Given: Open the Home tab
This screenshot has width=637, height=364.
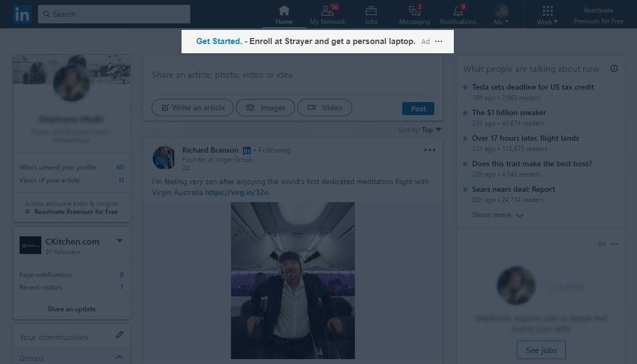Looking at the screenshot, I should click(284, 15).
